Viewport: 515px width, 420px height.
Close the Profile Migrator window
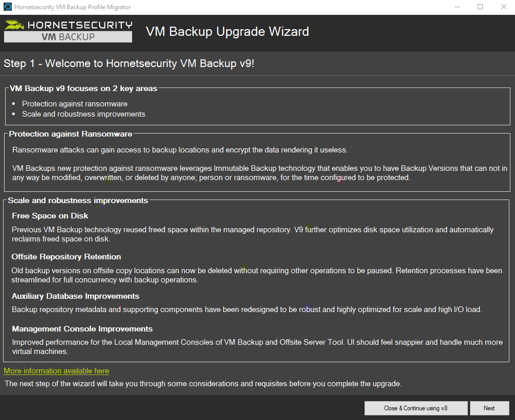tap(503, 7)
